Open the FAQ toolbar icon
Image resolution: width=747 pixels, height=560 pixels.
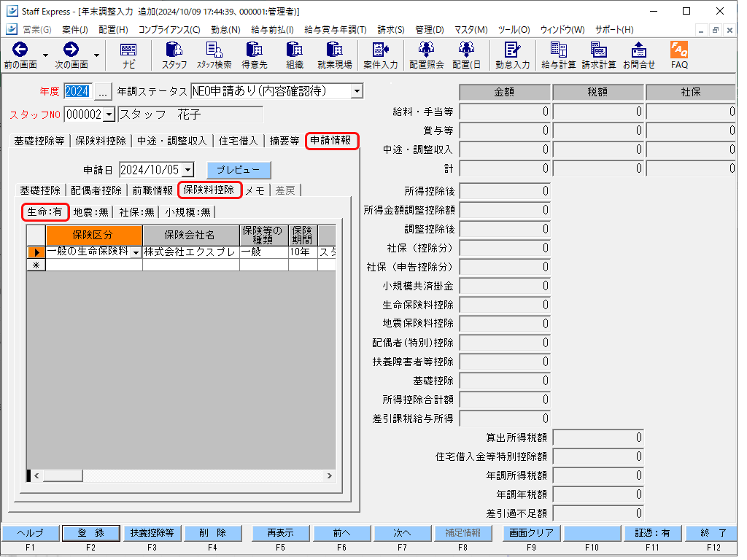coord(679,55)
